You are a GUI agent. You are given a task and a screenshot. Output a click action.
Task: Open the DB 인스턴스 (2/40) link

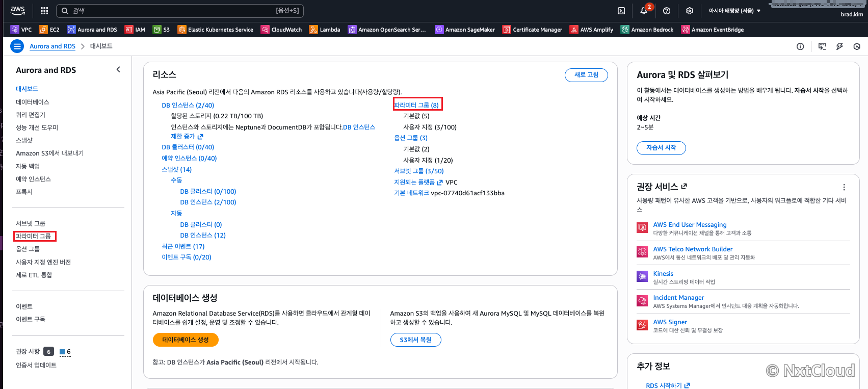click(188, 105)
